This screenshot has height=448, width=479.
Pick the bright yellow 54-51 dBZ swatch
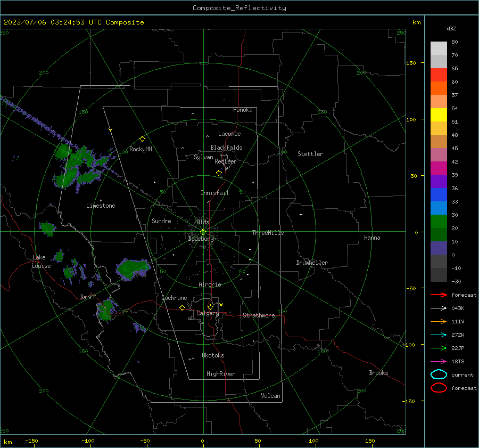439,115
